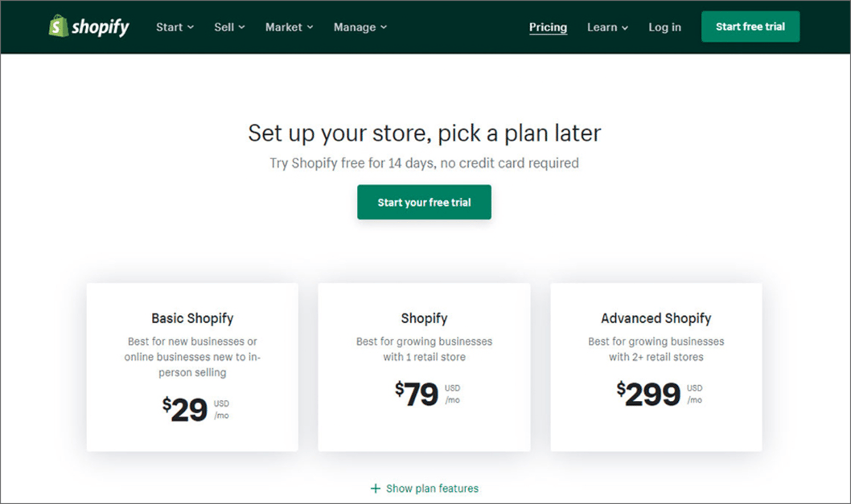
Task: Click the $29 price on Basic Shopify
Action: (x=191, y=408)
